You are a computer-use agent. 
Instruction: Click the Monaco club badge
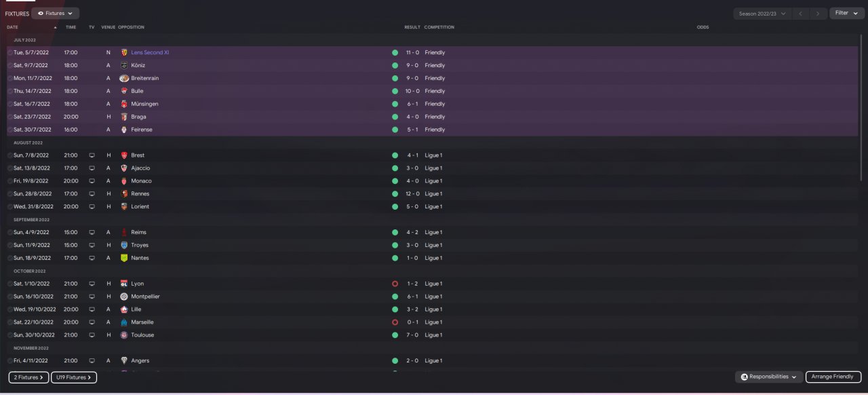(x=124, y=181)
